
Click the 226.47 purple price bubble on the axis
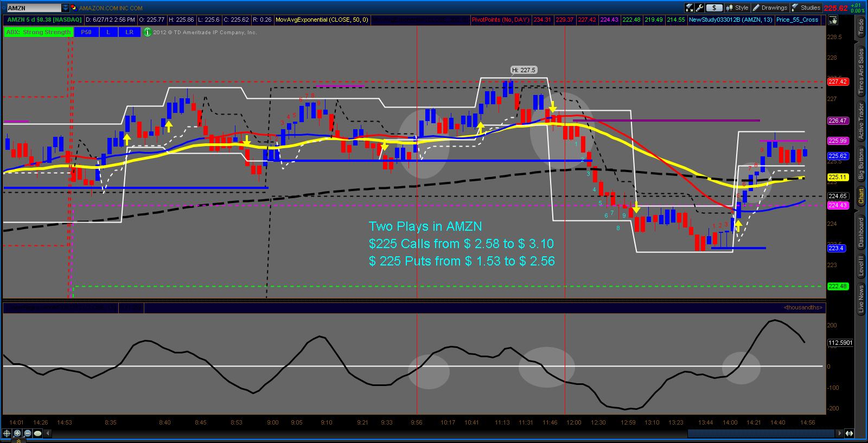838,121
